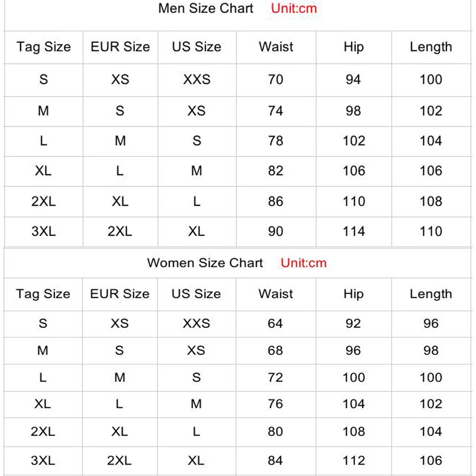Select women's waist value 64
The width and height of the screenshot is (476, 476).
pos(275,323)
